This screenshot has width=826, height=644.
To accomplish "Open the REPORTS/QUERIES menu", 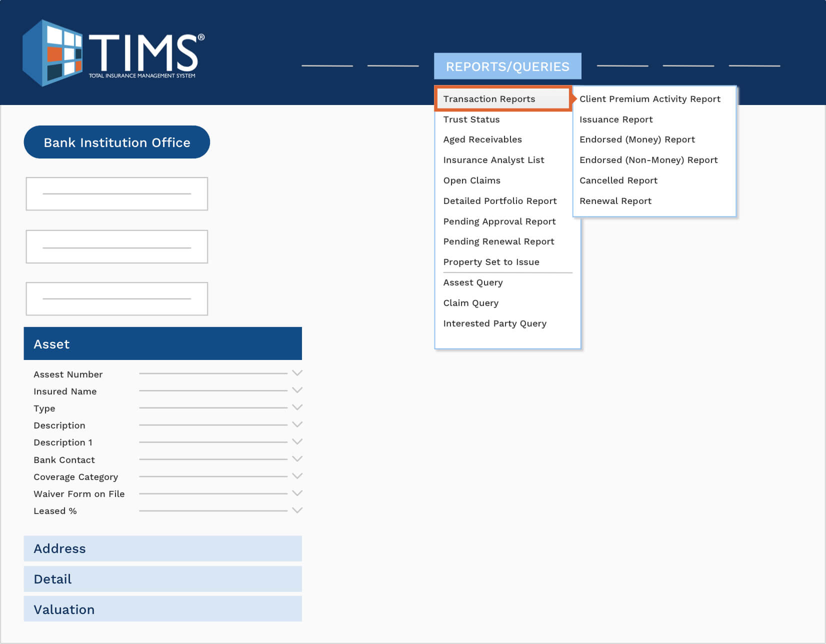I will (507, 66).
